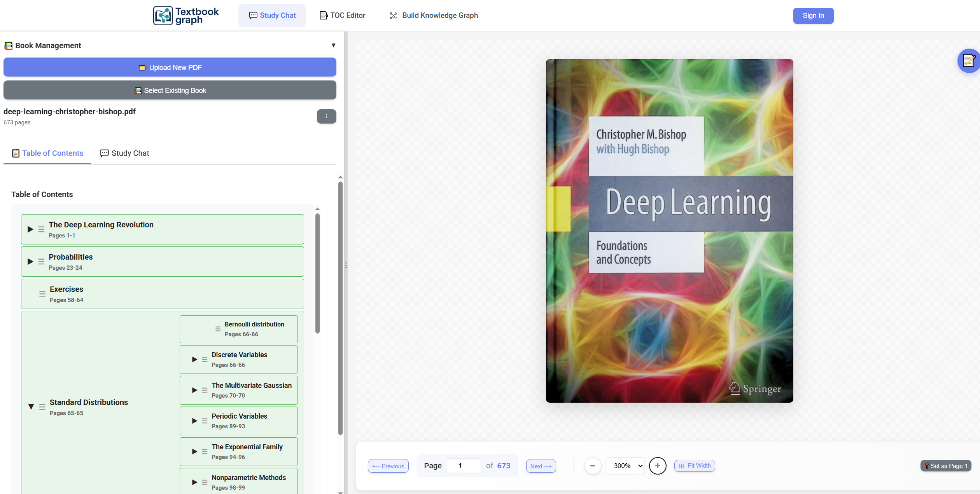This screenshot has width=980, height=494.
Task: Select Bernoulli distribution entry
Action: tap(239, 329)
